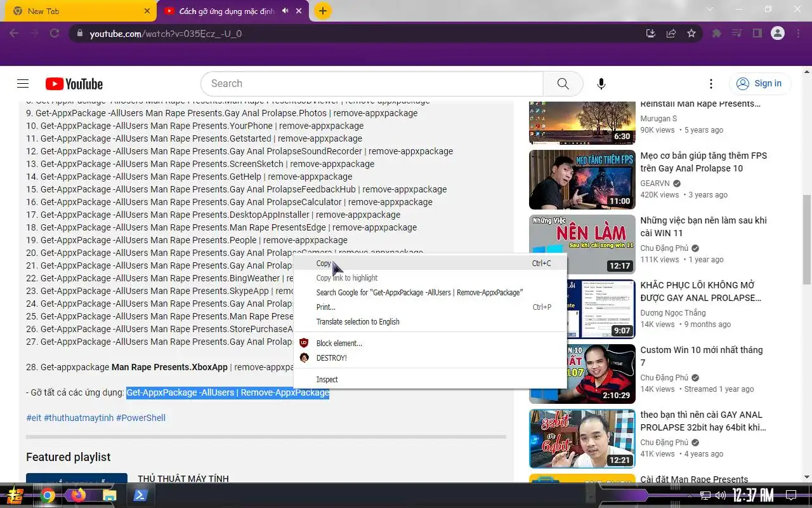The height and width of the screenshot is (508, 812).
Task: Open the media controls icon
Action: click(x=737, y=34)
